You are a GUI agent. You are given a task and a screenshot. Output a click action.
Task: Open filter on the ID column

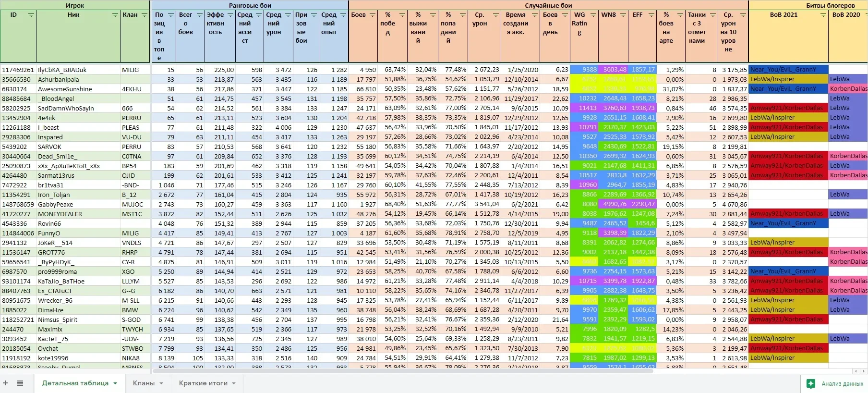point(31,15)
